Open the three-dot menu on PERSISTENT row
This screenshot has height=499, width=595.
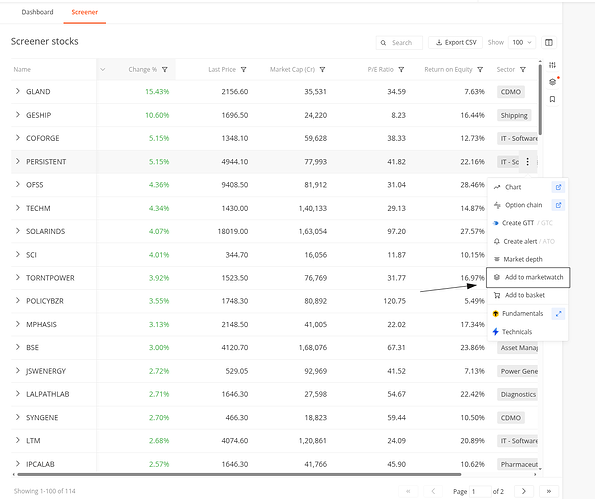(x=527, y=162)
